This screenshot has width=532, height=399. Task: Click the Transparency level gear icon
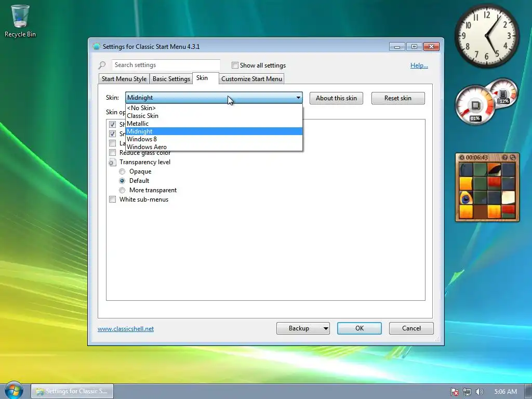point(112,163)
